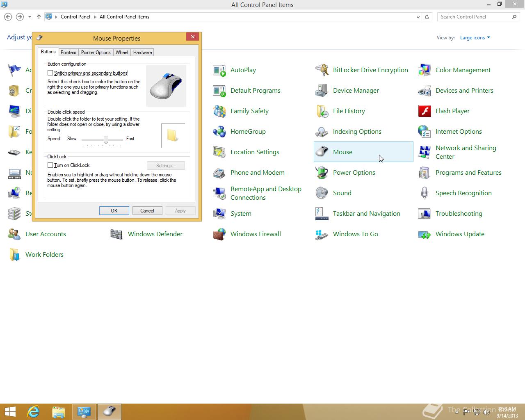Screen dimensions: 525x420
Task: Click OK in Mouse Properties
Action: [114, 211]
